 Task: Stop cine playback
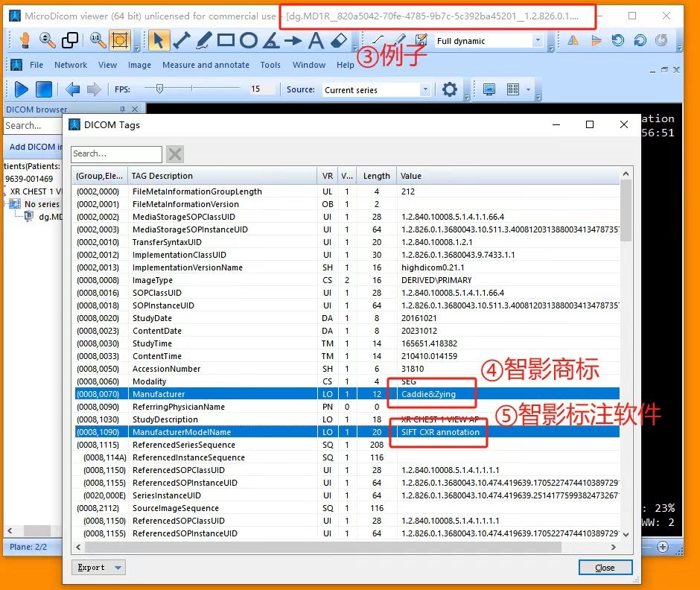(44, 89)
